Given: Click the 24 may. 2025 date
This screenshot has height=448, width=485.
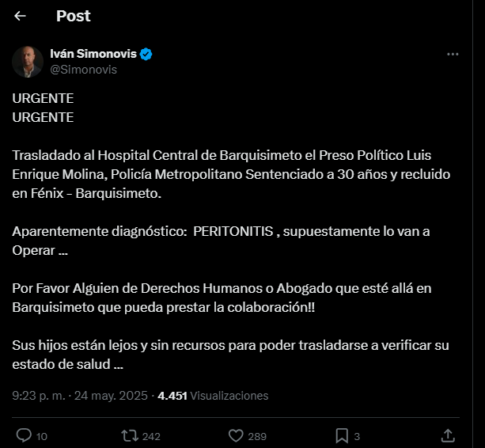Looking at the screenshot, I should (x=112, y=396).
